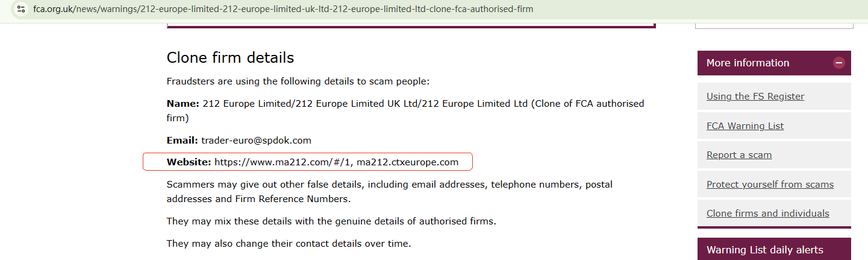Focus the browser address bar URL
868x260 pixels.
(x=283, y=9)
